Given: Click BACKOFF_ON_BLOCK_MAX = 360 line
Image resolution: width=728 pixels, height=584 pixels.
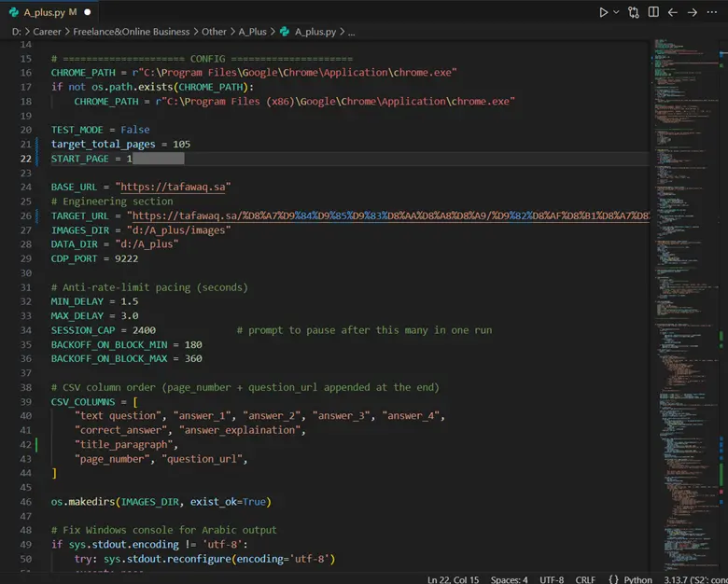Looking at the screenshot, I should pyautogui.click(x=126, y=359).
